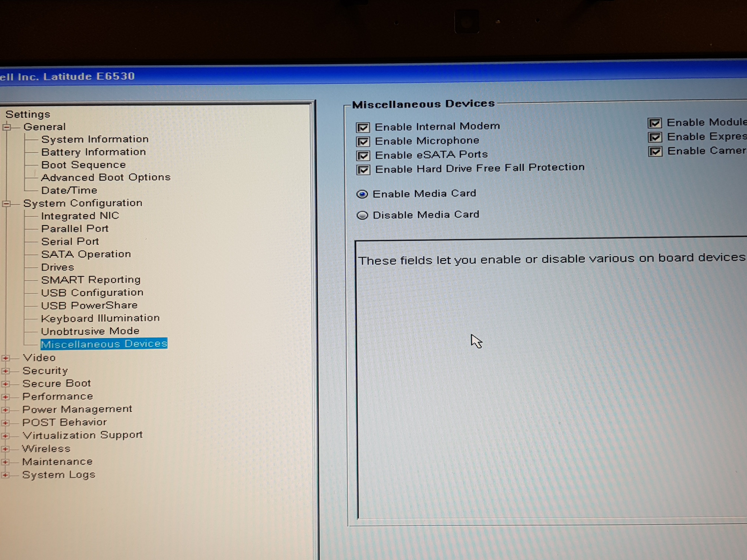Image resolution: width=747 pixels, height=560 pixels.
Task: Click the System Configuration category label
Action: (x=83, y=204)
